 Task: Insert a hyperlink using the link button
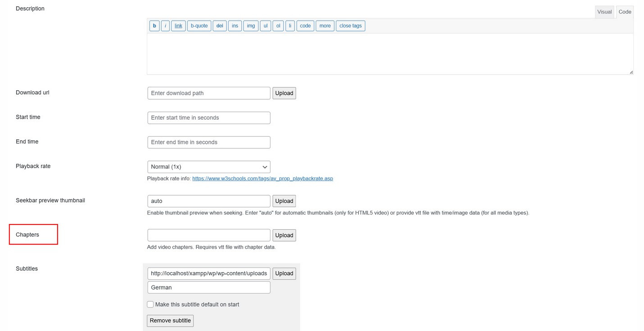178,26
